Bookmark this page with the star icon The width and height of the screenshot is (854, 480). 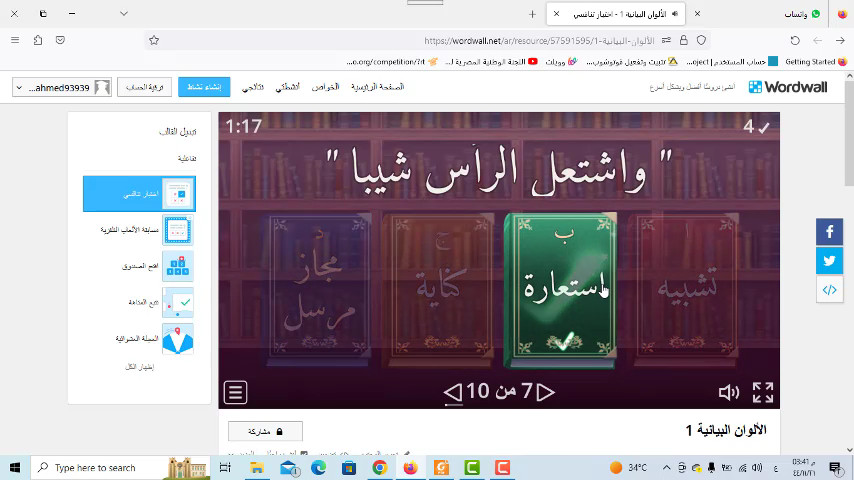(x=154, y=40)
